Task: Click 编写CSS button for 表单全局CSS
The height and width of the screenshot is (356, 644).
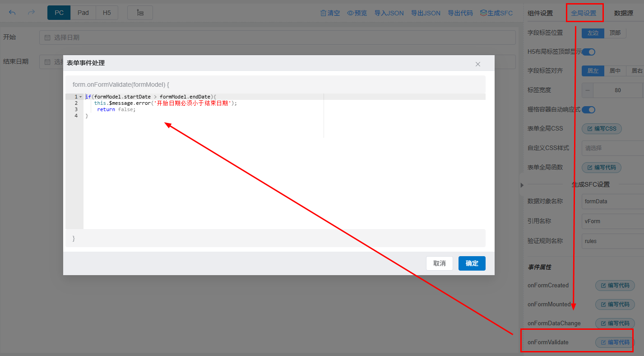Action: coord(602,129)
